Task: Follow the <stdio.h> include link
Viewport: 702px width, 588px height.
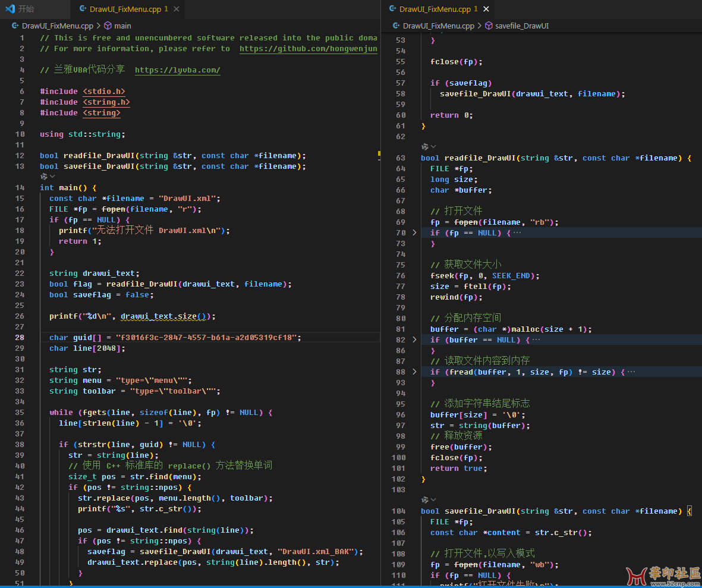Action: (x=104, y=92)
